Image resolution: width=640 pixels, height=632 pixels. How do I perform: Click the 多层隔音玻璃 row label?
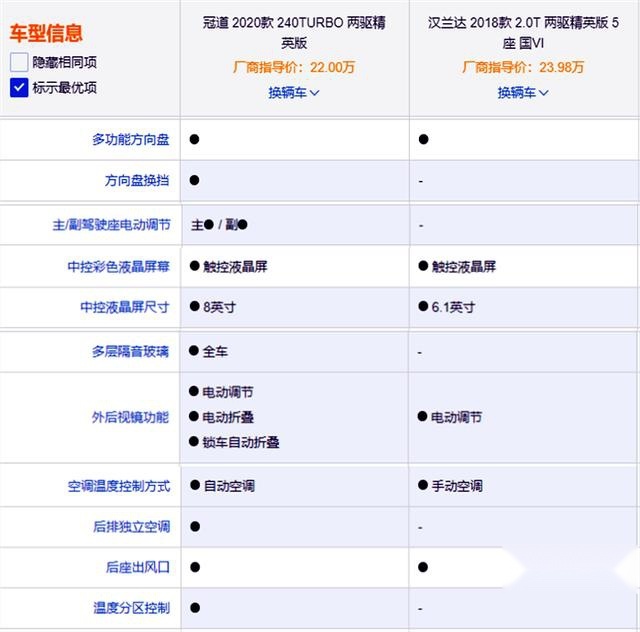130,352
